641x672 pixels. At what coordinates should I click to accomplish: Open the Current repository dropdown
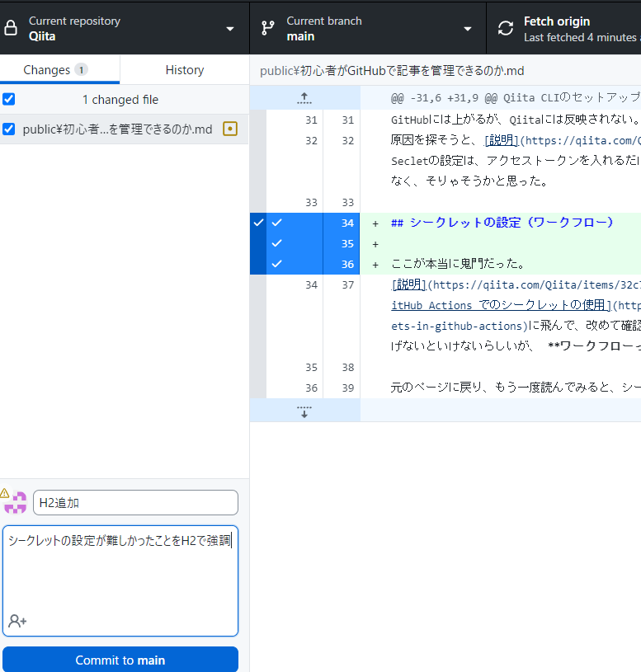(125, 28)
